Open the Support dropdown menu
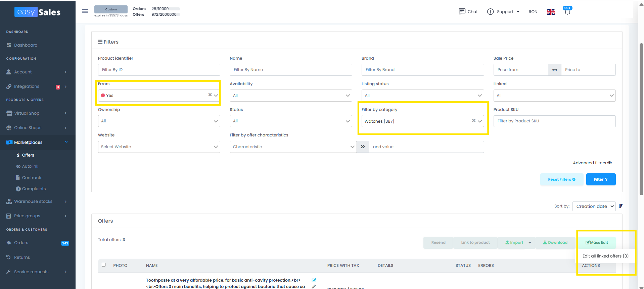Screen dimensions: 644x289 click(x=508, y=12)
